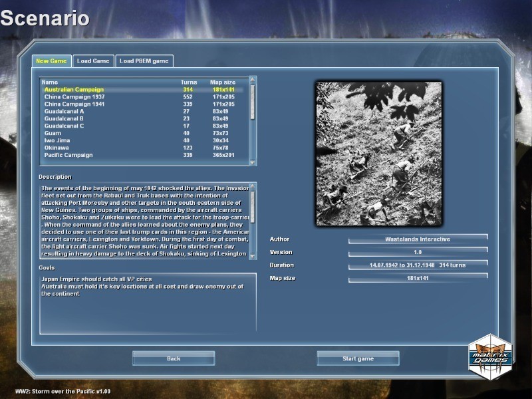This screenshot has width=532, height=399.
Task: Select the Pacific Campaign scenario
Action: (68, 155)
